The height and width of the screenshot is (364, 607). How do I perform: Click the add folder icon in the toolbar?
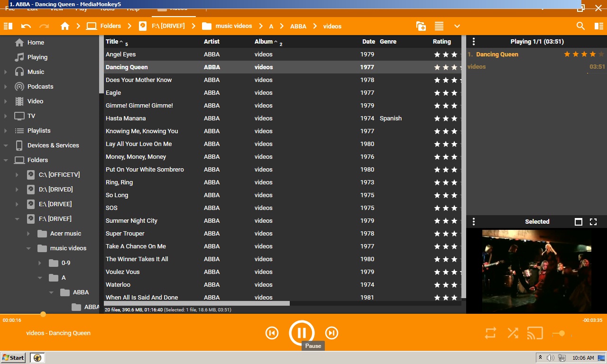421,26
